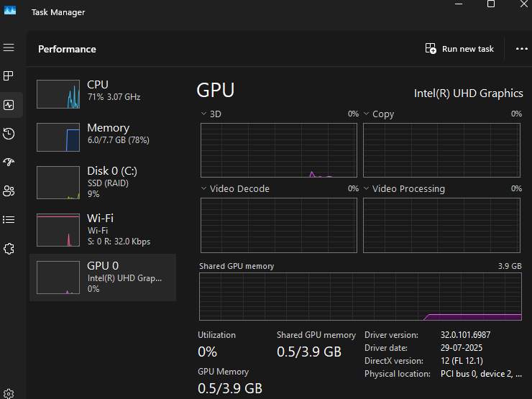
Task: Open the Users page icon
Action: click(x=9, y=191)
